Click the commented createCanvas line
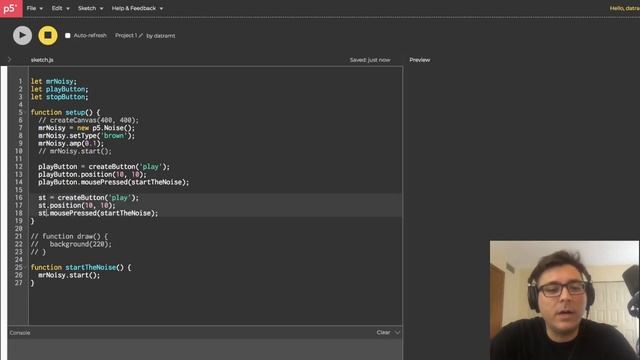The width and height of the screenshot is (640, 360). pyautogui.click(x=89, y=120)
